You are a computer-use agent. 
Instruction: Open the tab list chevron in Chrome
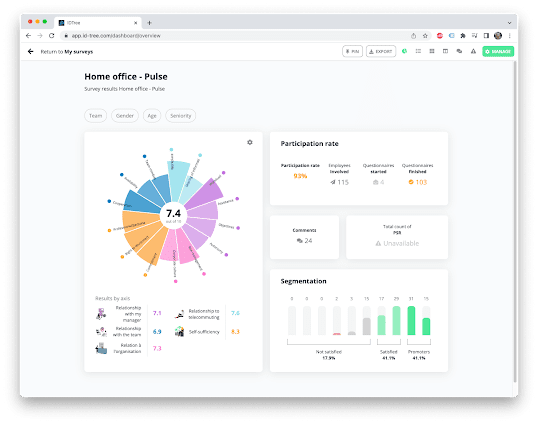pyautogui.click(x=510, y=23)
